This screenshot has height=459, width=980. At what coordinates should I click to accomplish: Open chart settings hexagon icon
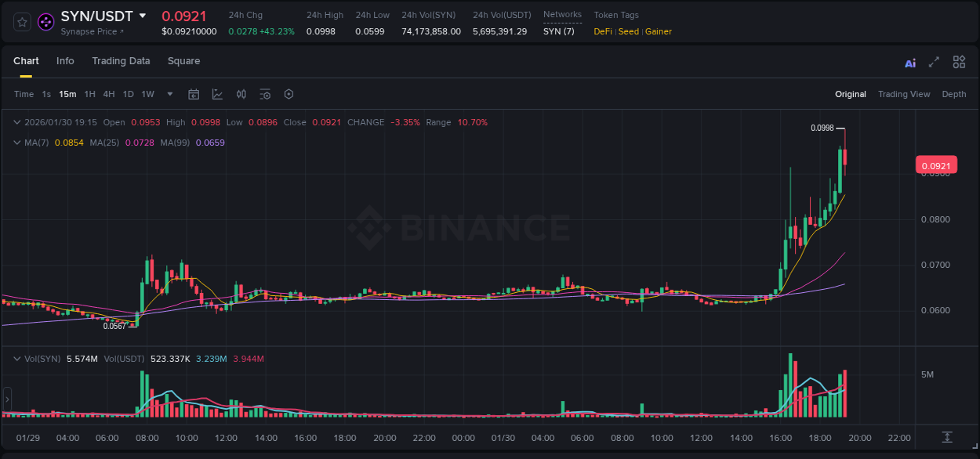tap(289, 94)
